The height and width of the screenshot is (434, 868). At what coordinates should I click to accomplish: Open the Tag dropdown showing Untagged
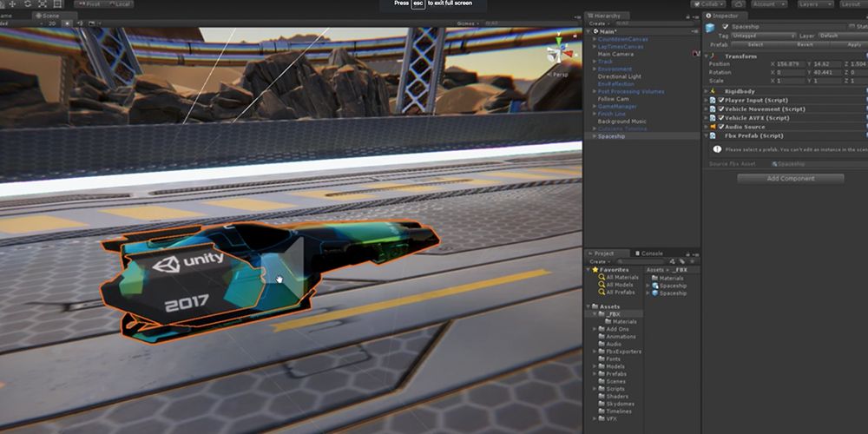click(x=763, y=36)
